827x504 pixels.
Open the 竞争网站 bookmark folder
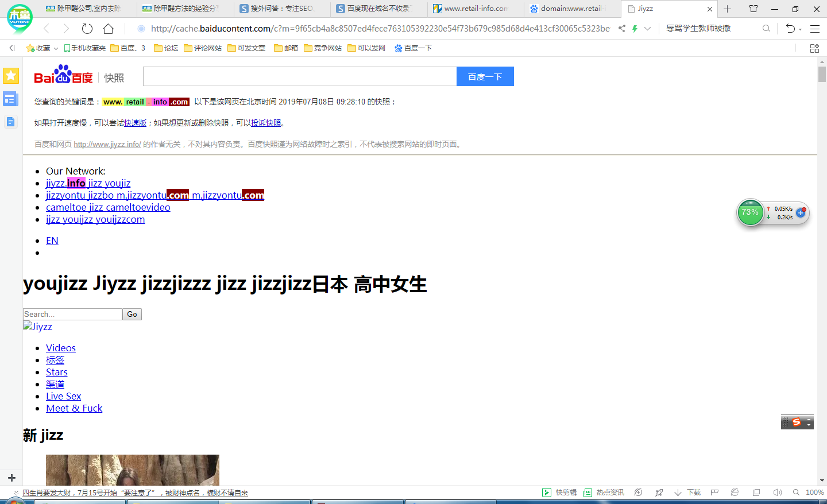click(323, 48)
